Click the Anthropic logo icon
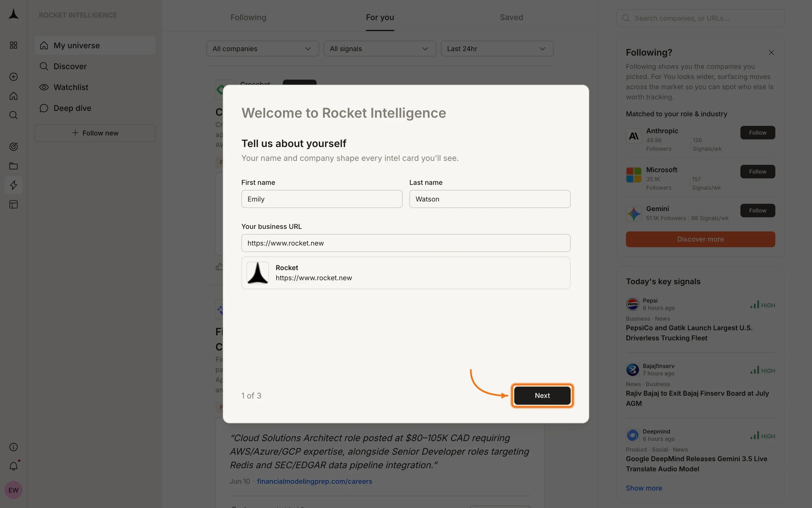The width and height of the screenshot is (812, 508). point(634,136)
